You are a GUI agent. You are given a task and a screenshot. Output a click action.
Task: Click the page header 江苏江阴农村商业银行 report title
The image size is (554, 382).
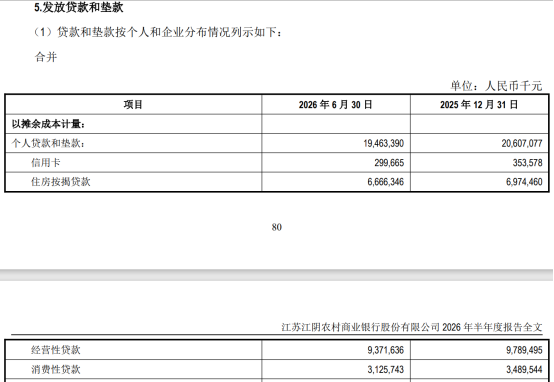(x=412, y=327)
